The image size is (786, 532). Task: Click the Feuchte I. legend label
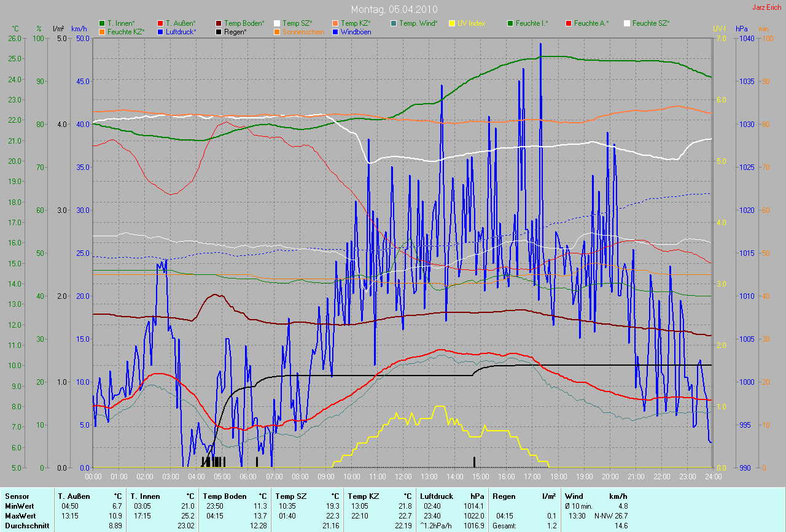(532, 23)
